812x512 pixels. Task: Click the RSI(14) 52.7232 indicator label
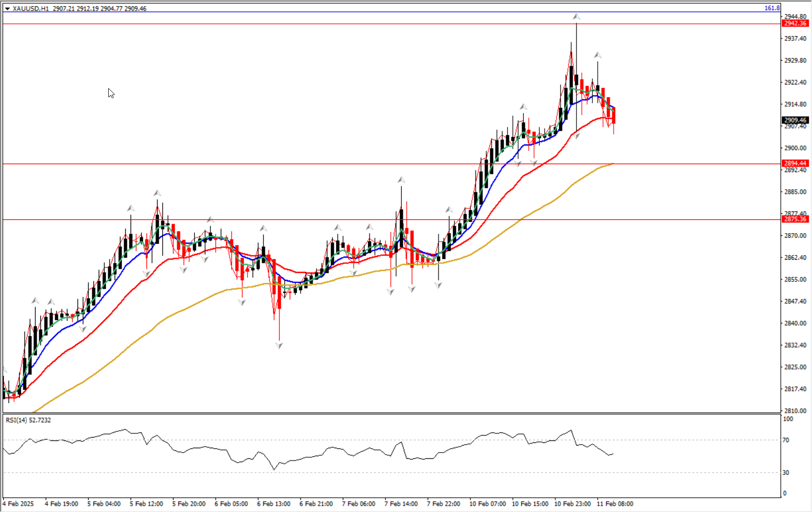28,420
